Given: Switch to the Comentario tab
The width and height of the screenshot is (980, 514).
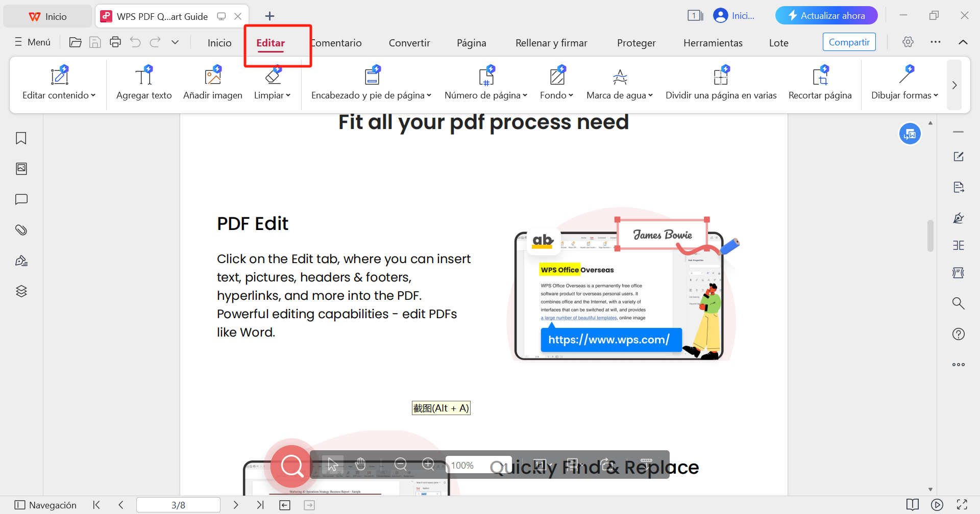Looking at the screenshot, I should click(x=336, y=43).
